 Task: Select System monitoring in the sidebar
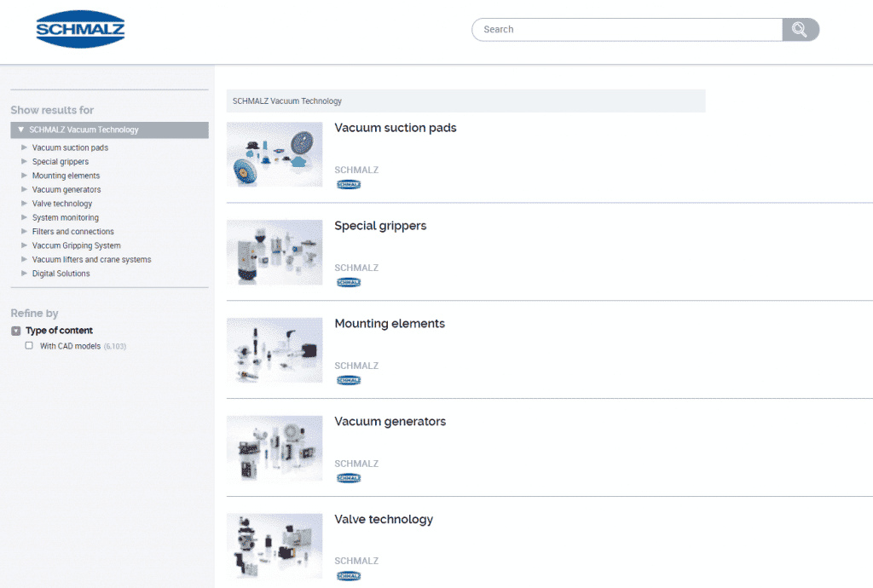(x=65, y=217)
